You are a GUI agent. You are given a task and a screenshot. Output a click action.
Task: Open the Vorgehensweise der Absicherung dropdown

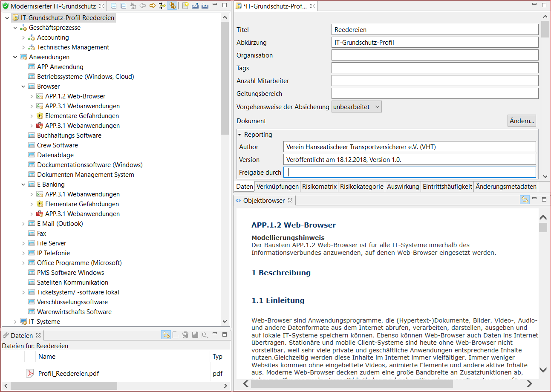pos(357,107)
